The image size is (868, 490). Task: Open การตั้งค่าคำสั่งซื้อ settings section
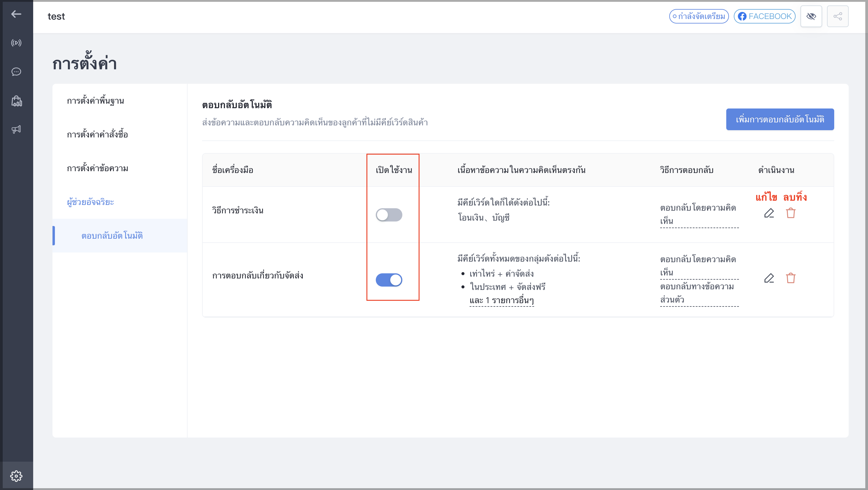click(97, 134)
